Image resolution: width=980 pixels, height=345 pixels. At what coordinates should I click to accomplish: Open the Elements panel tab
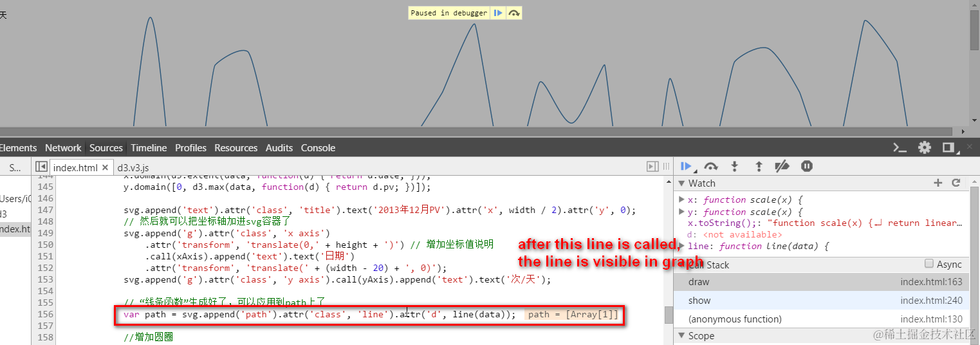click(19, 147)
